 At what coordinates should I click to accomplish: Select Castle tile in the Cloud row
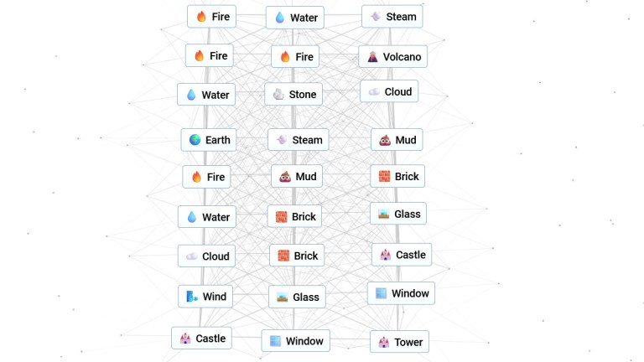click(x=402, y=255)
